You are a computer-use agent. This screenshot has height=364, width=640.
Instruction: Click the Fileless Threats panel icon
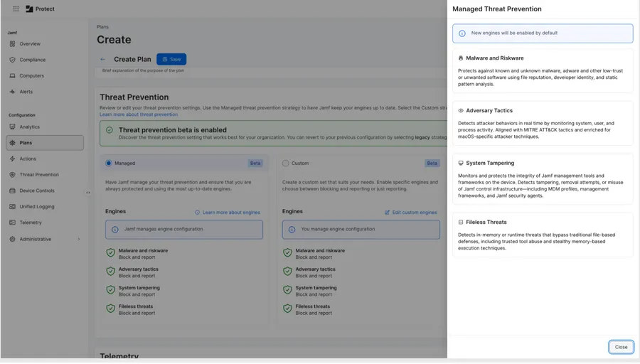pos(461,223)
